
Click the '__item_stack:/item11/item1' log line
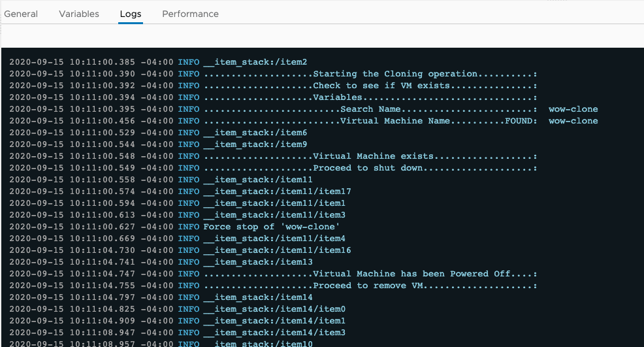274,203
